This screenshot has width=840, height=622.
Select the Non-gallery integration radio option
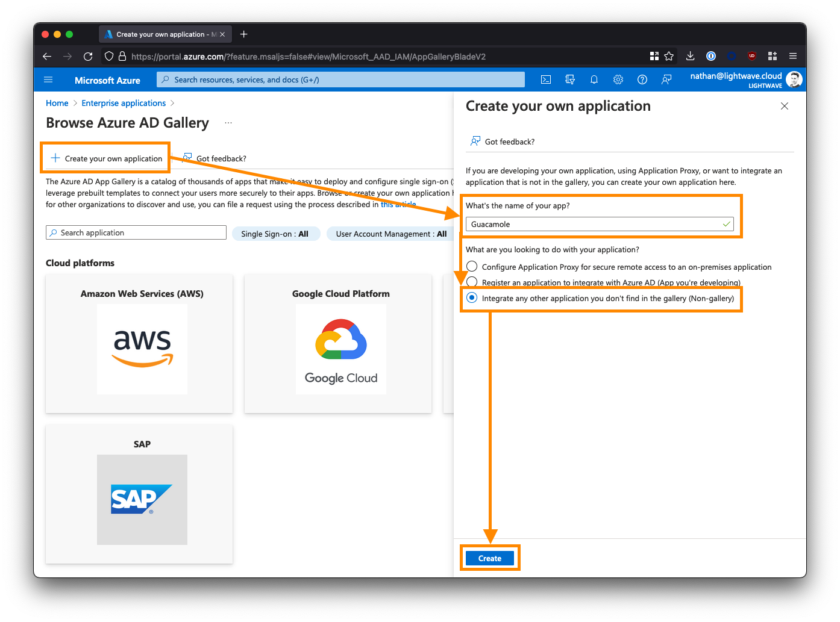pyautogui.click(x=472, y=298)
